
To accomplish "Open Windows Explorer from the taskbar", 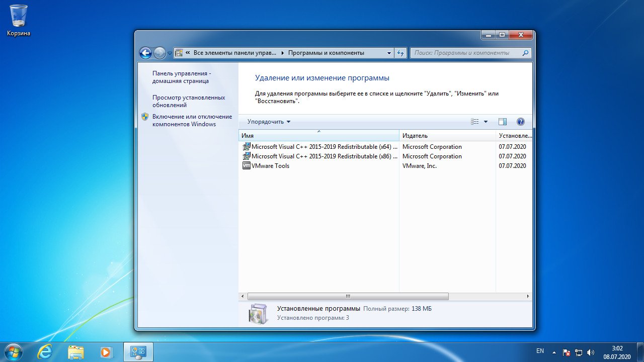I will pyautogui.click(x=75, y=352).
